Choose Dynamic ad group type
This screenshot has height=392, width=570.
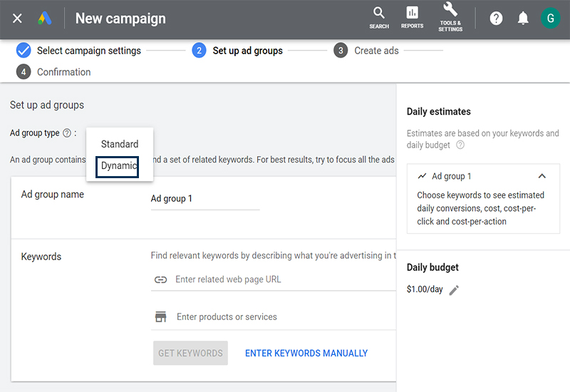point(118,165)
